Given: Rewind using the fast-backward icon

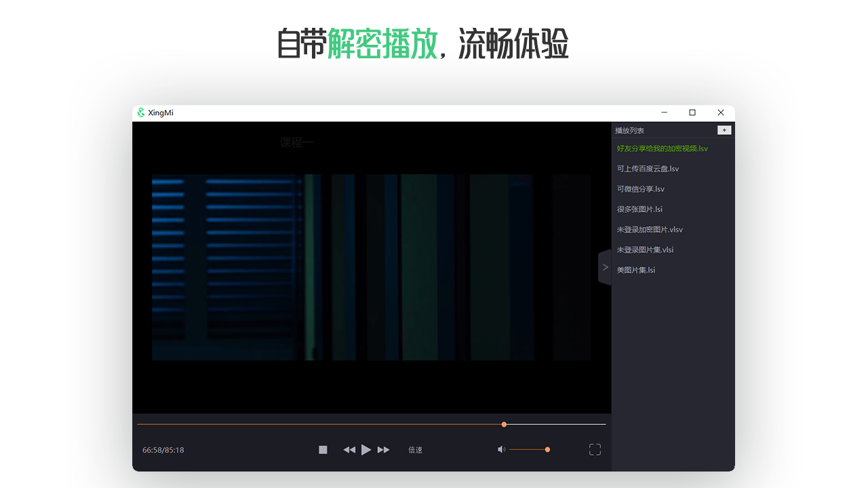Looking at the screenshot, I should pyautogui.click(x=349, y=449).
